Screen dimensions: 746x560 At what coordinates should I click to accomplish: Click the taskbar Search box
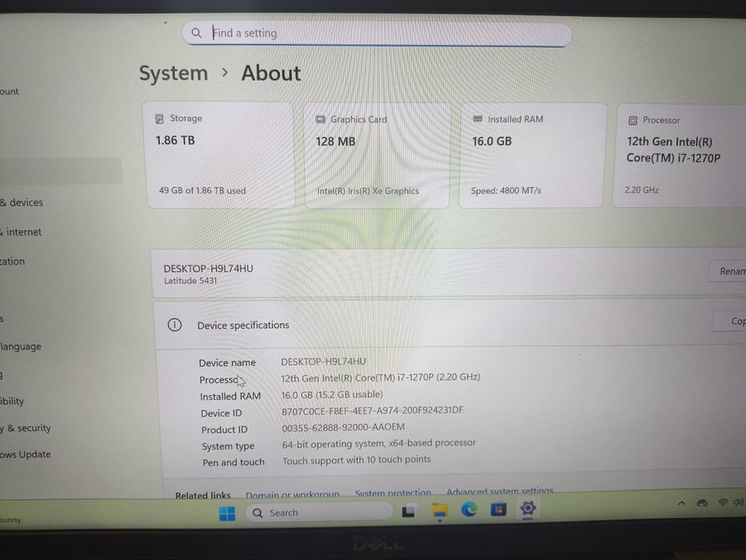[319, 513]
